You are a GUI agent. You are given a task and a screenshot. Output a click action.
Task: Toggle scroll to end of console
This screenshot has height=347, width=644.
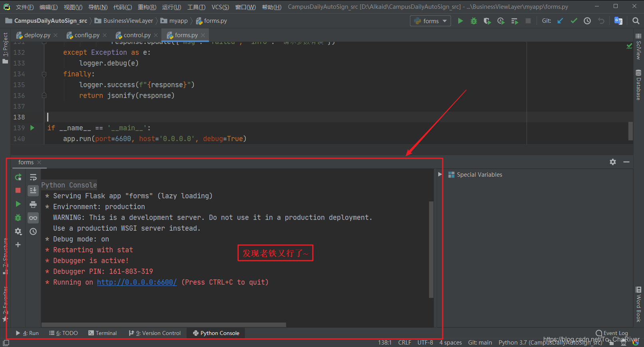click(x=33, y=191)
